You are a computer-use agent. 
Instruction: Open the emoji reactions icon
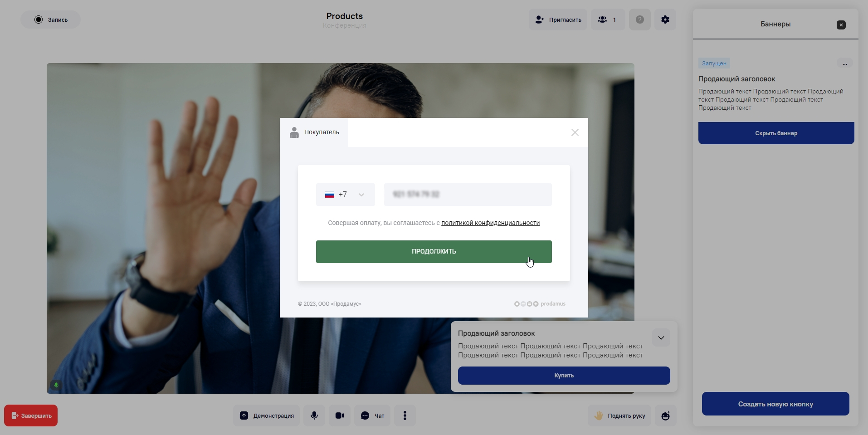(666, 415)
